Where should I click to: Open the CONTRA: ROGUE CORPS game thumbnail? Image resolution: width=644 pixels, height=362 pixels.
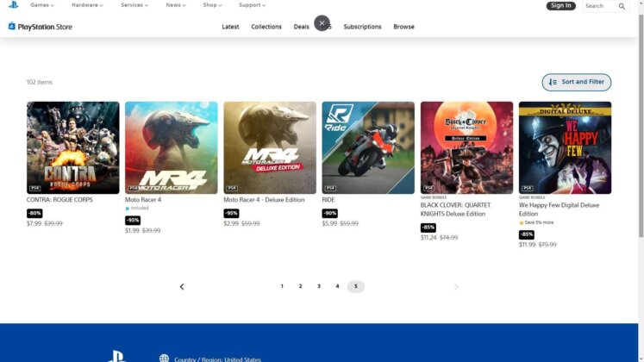pos(73,147)
